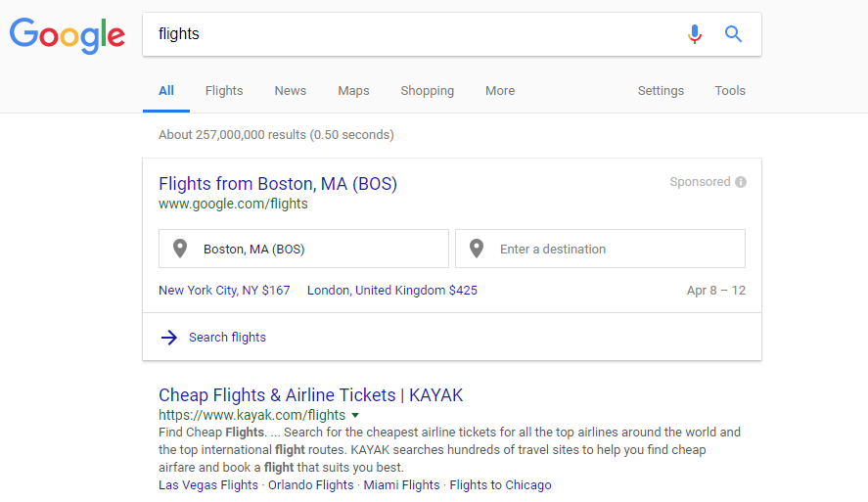Switch to the Shopping tab
This screenshot has height=502, width=868.
coord(428,91)
